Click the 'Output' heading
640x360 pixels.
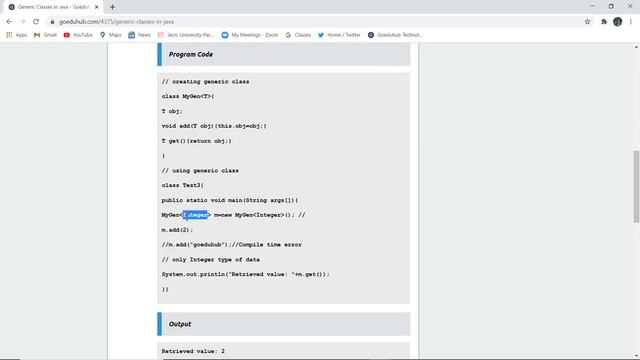pos(180,324)
